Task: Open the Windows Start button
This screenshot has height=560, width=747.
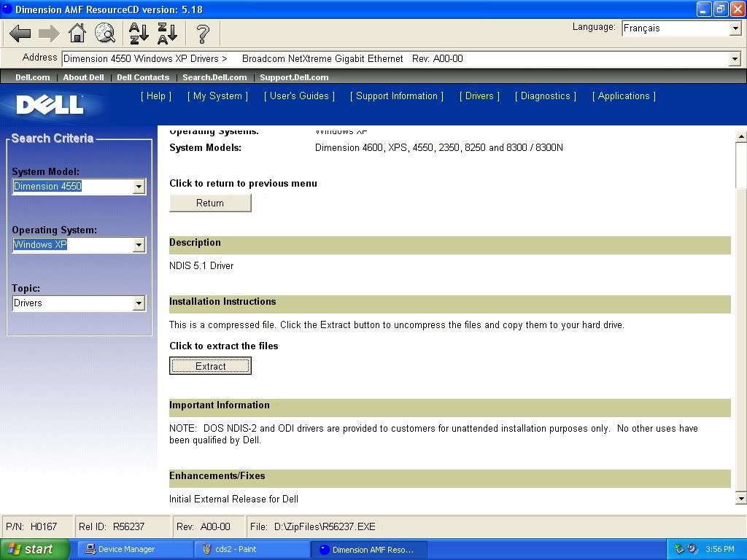Action: pos(35,549)
